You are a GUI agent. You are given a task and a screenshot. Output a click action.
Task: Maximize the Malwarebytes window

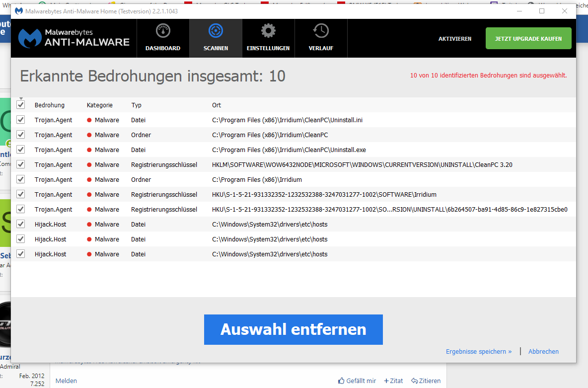click(x=542, y=11)
